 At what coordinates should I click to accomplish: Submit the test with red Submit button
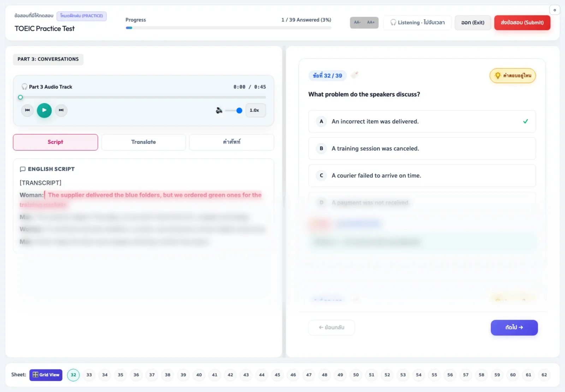tap(522, 23)
